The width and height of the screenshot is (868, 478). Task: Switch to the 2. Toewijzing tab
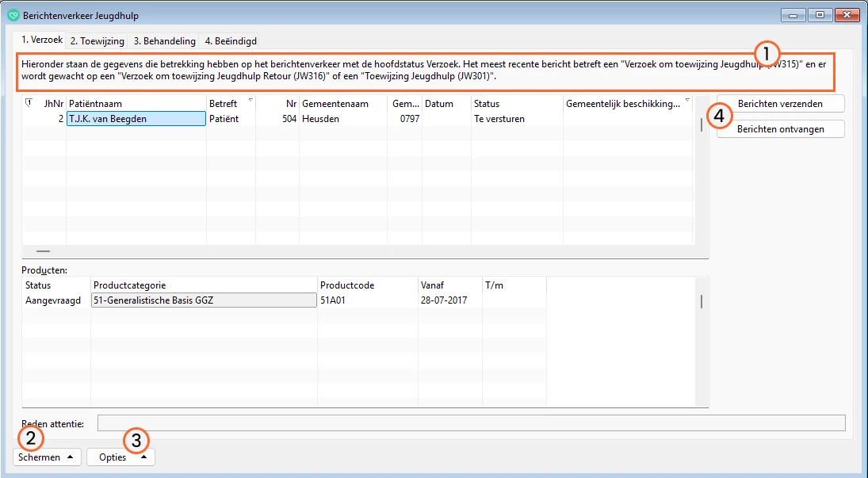coord(97,40)
